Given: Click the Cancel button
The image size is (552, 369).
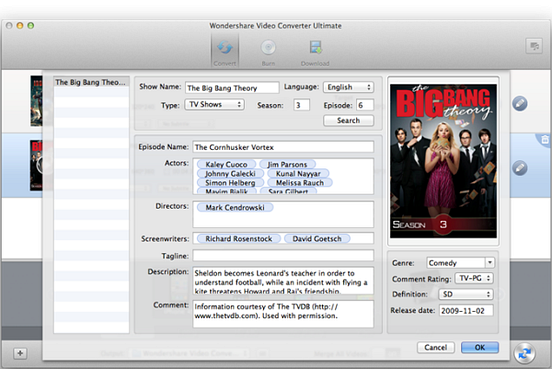Looking at the screenshot, I should [435, 348].
